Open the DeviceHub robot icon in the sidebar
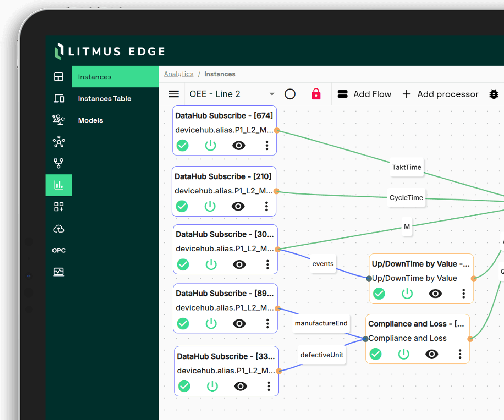504x420 pixels. [x=58, y=120]
